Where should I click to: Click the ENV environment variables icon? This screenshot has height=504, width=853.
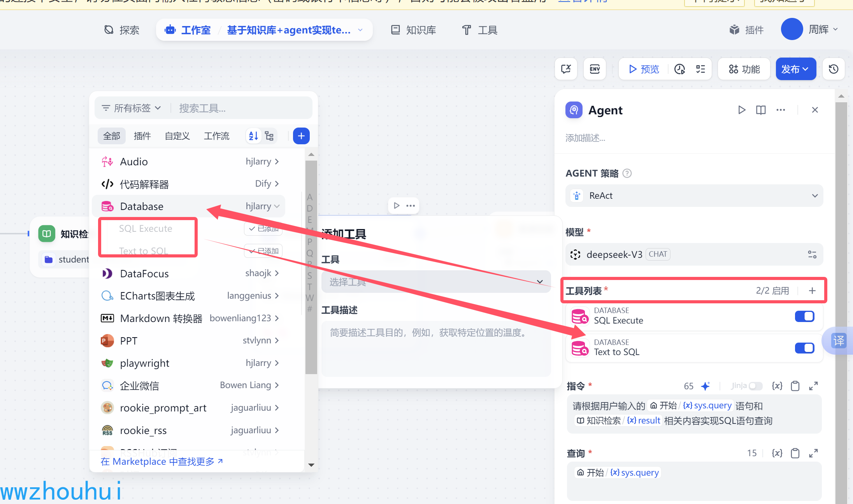595,69
